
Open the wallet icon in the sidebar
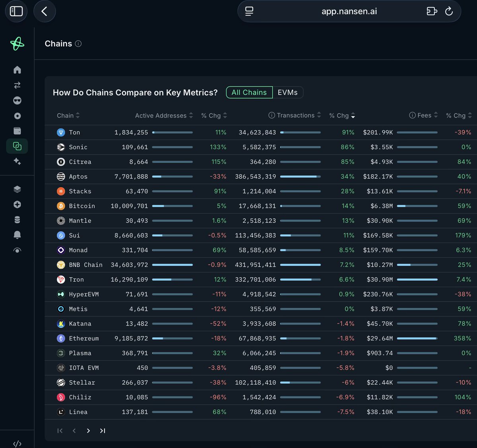(x=17, y=131)
